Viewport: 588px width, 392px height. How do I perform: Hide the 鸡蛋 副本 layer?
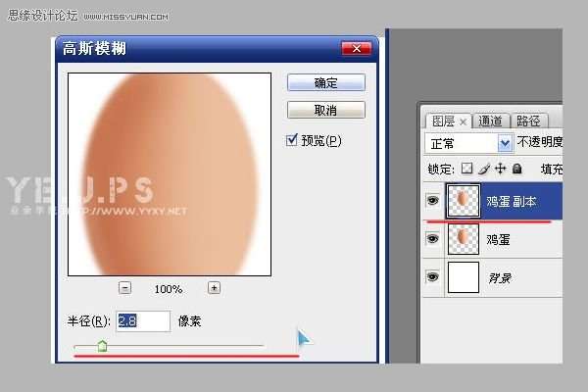[x=432, y=201]
